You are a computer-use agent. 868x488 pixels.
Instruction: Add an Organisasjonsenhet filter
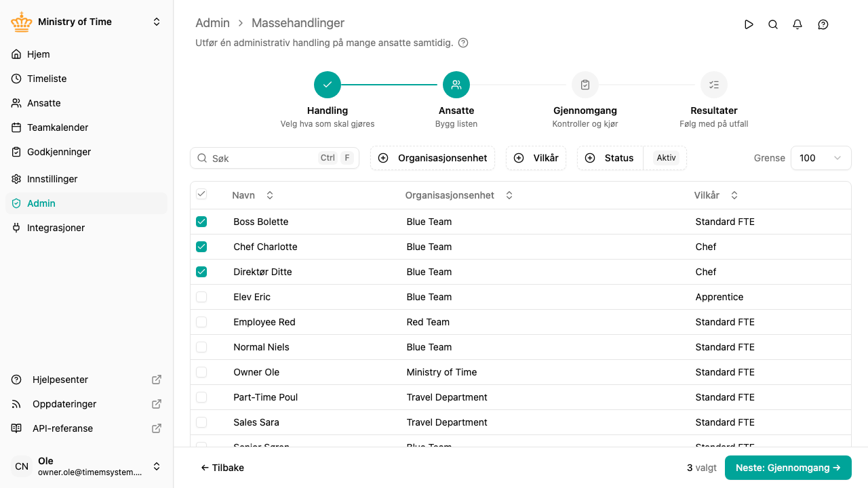tap(433, 158)
